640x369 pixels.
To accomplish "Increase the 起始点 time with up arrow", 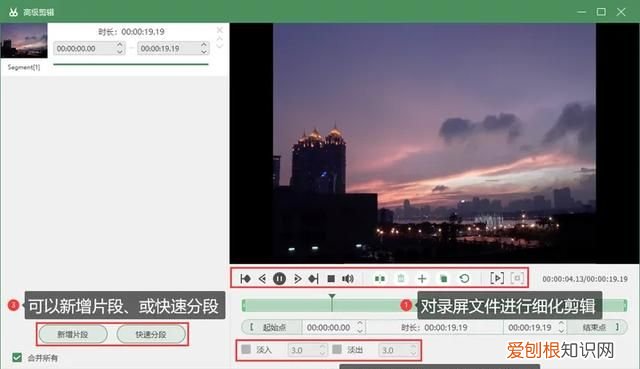I will point(360,324).
